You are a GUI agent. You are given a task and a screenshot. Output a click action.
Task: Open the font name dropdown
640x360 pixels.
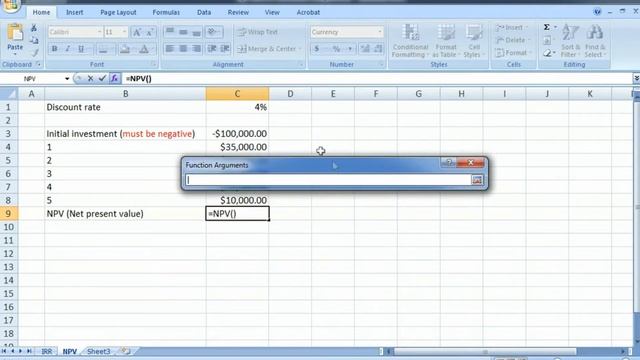tap(99, 32)
